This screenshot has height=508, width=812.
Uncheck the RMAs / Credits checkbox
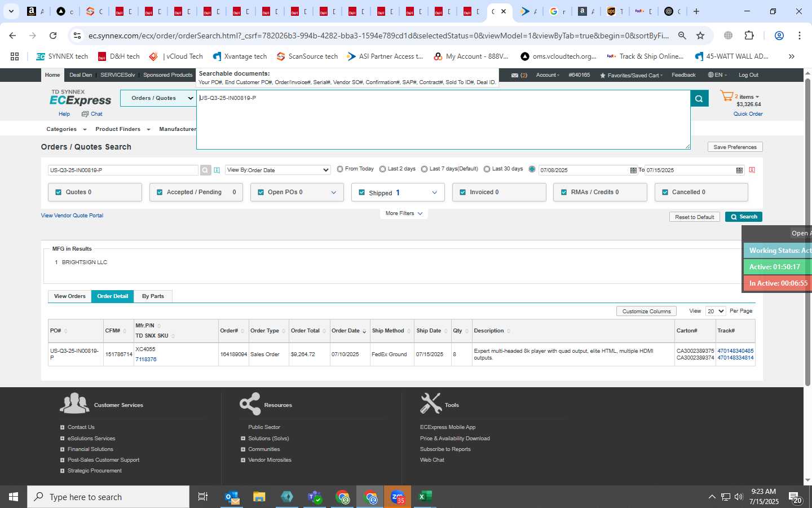click(564, 192)
